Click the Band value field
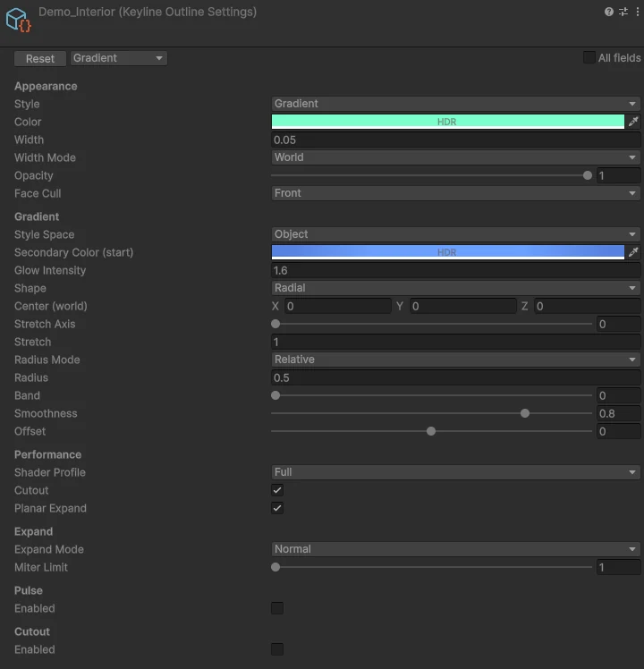The image size is (644, 669). (618, 395)
